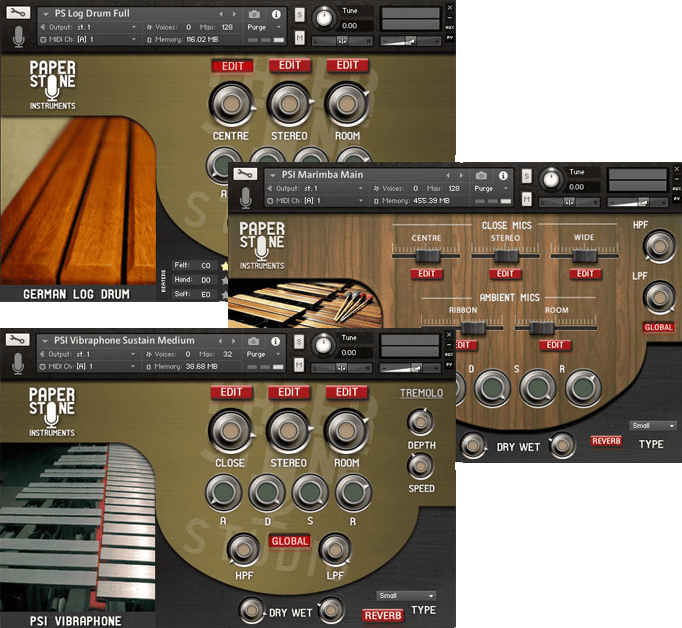The height and width of the screenshot is (628, 682).
Task: Go to previous preset in Marimba header
Action: [448, 175]
